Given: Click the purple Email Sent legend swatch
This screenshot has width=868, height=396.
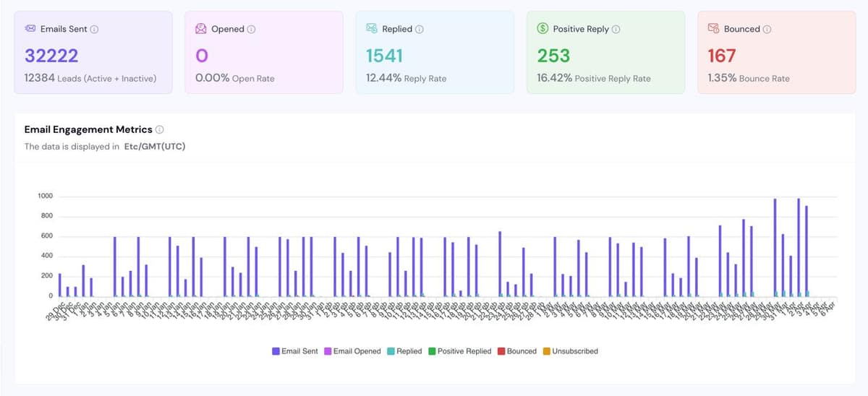Looking at the screenshot, I should (276, 351).
